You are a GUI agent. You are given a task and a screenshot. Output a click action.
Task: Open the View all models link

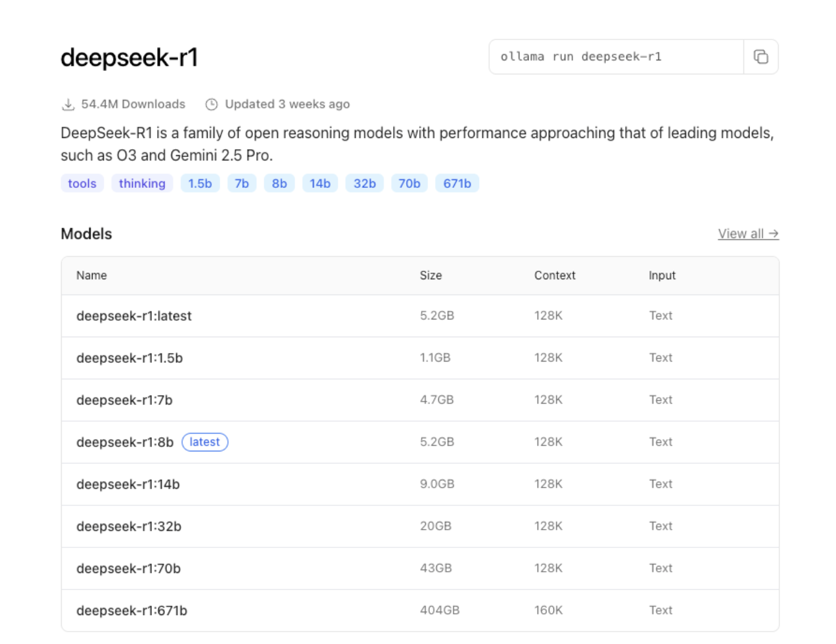(748, 234)
